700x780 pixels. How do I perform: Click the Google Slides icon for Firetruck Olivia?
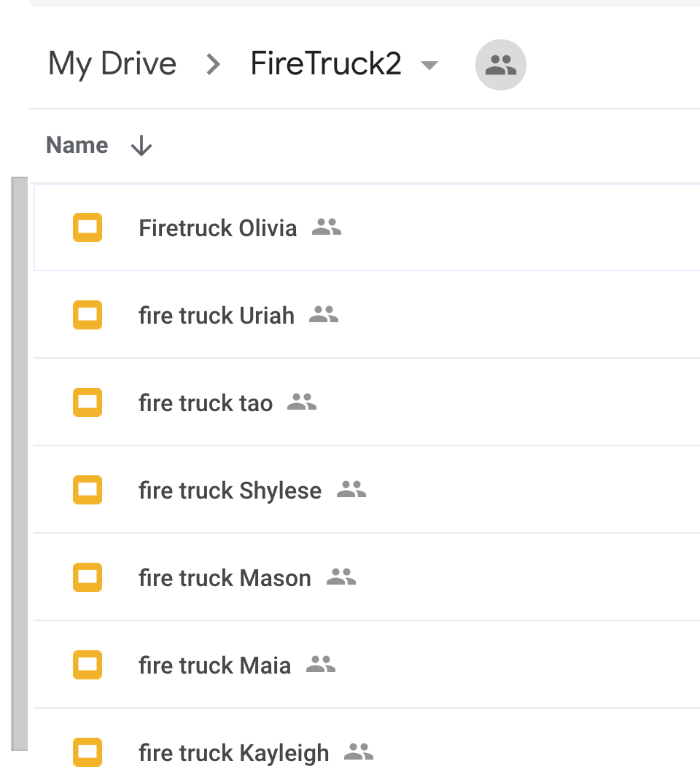pos(87,227)
